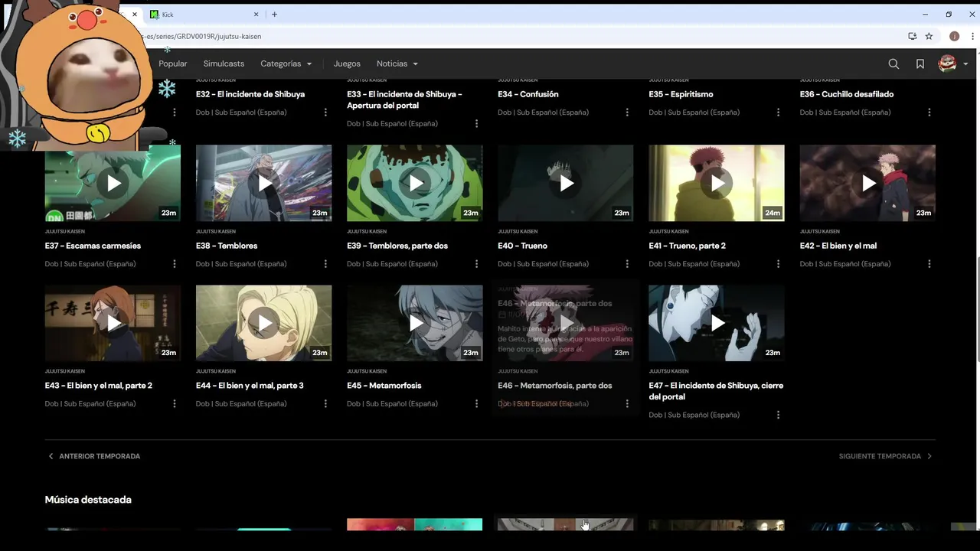
Task: Open the profile avatar menu
Action: coord(953,64)
